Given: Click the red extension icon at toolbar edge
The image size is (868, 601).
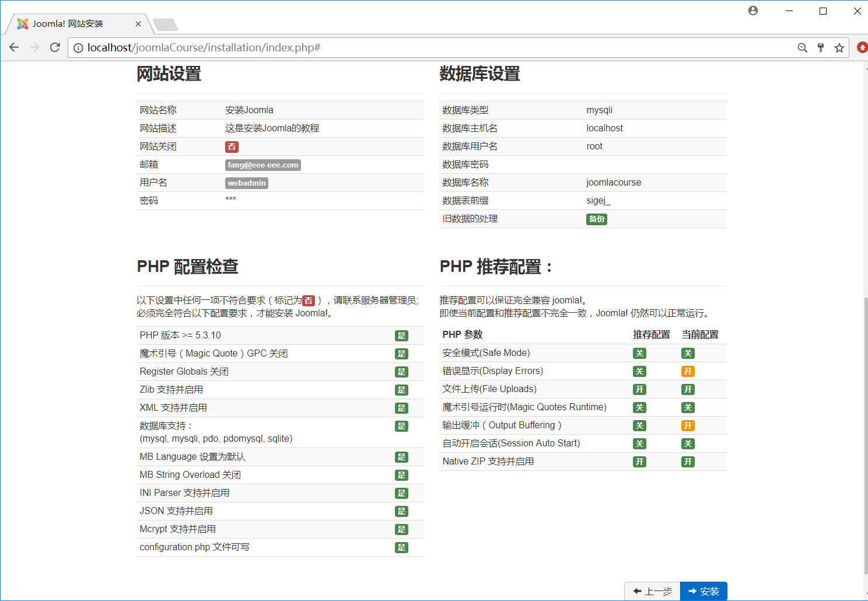Looking at the screenshot, I should pyautogui.click(x=862, y=47).
